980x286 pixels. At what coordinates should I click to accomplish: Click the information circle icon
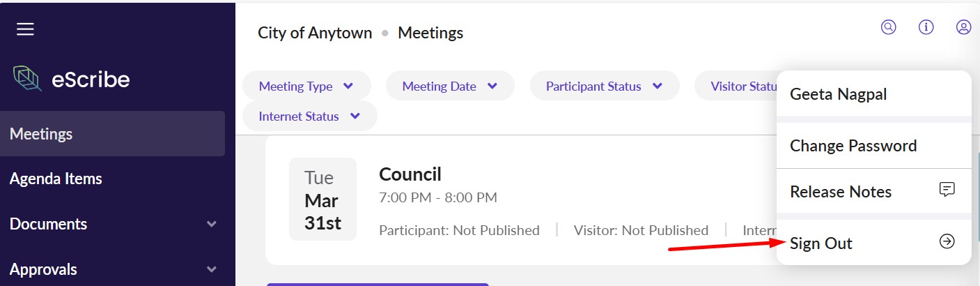coord(926,27)
